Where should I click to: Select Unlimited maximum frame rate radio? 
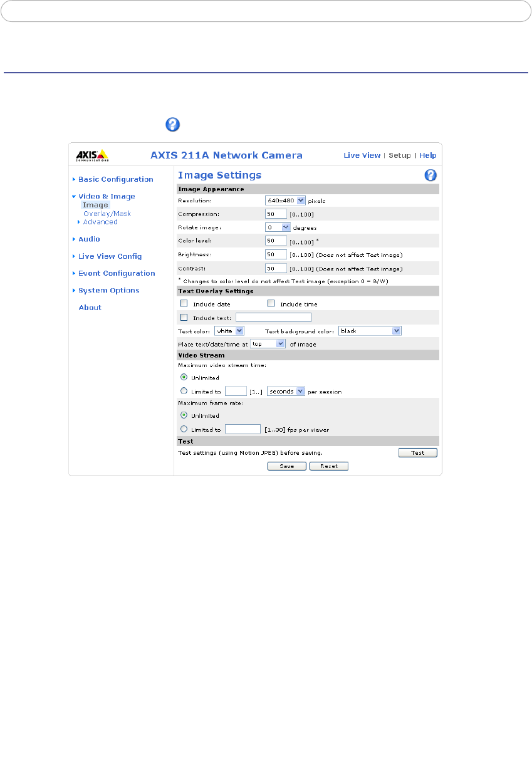pyautogui.click(x=184, y=415)
